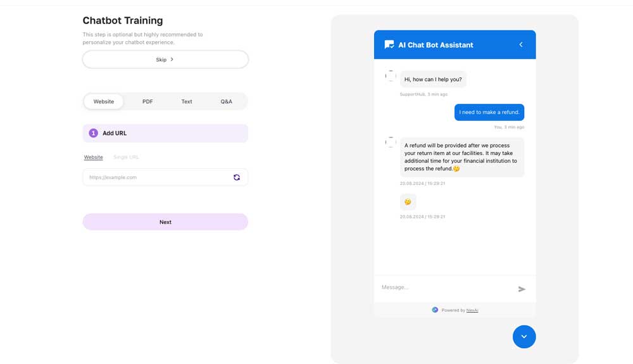Click the chat bubble logo in header
633x364 pixels.
(389, 45)
